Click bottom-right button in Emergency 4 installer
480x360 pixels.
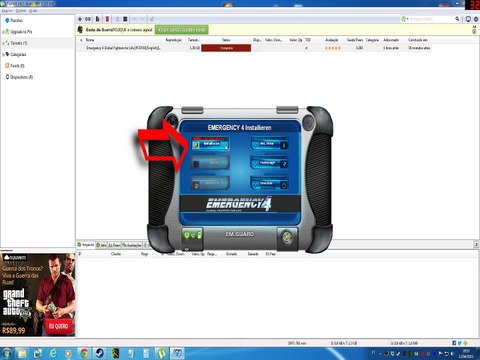pos(269,183)
